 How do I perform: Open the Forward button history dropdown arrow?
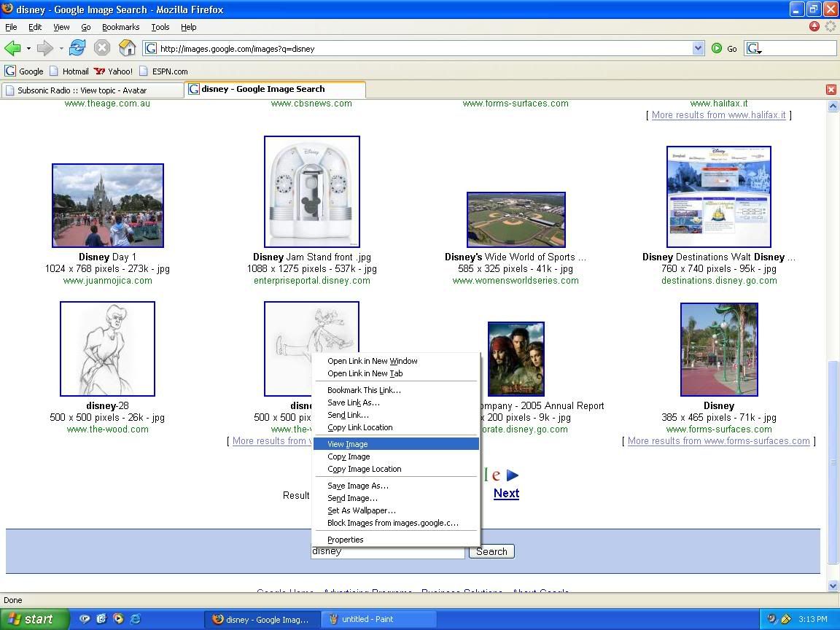point(61,48)
